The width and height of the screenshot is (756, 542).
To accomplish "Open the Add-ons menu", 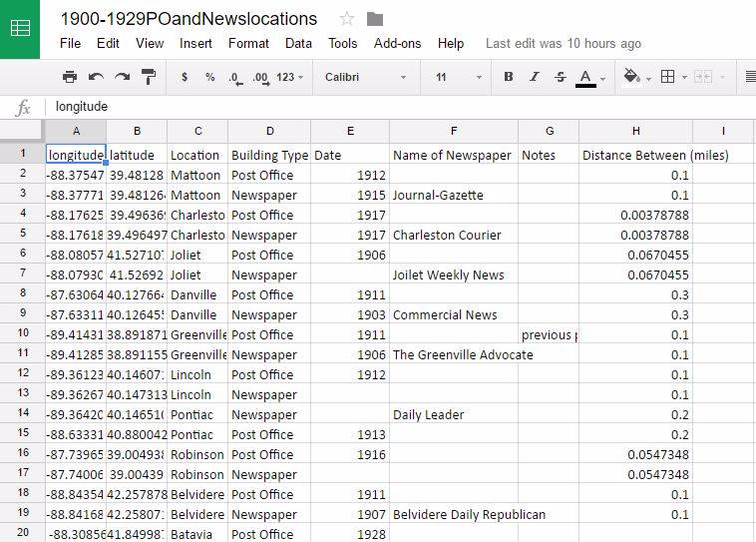I will [397, 44].
